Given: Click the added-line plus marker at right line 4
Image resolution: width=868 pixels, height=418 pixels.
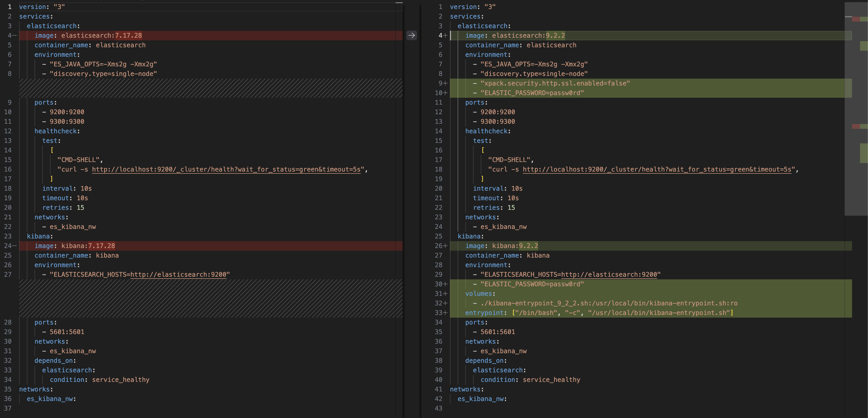Looking at the screenshot, I should point(445,35).
